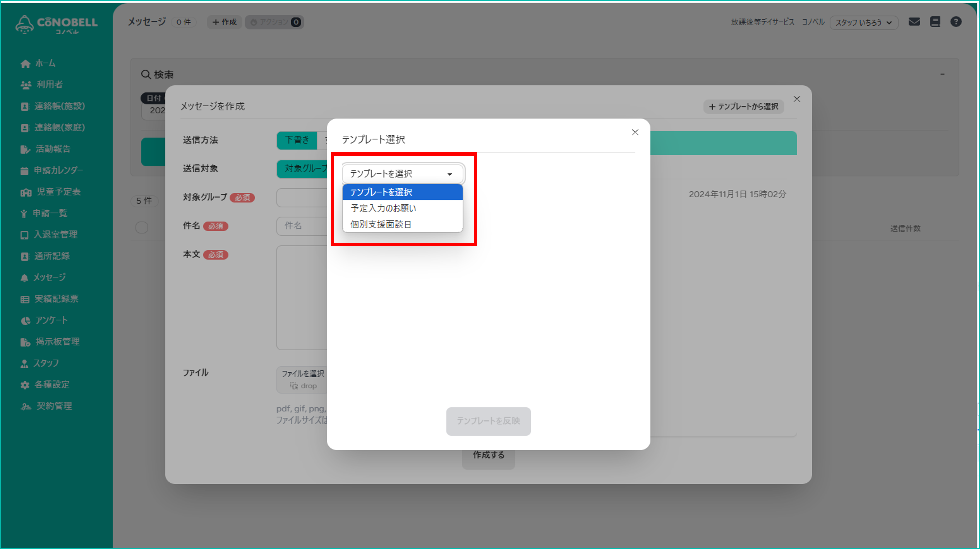Open 申請一覧 in the sidebar
The width and height of the screenshot is (980, 549).
pyautogui.click(x=44, y=213)
